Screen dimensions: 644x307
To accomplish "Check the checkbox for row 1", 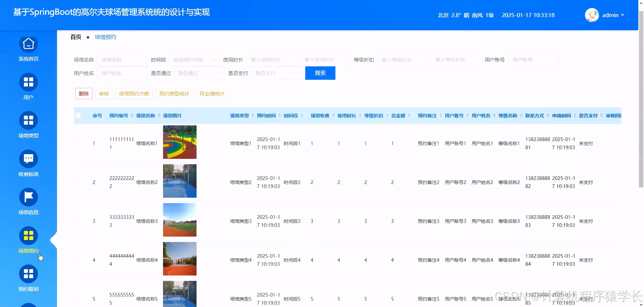I will [78, 143].
